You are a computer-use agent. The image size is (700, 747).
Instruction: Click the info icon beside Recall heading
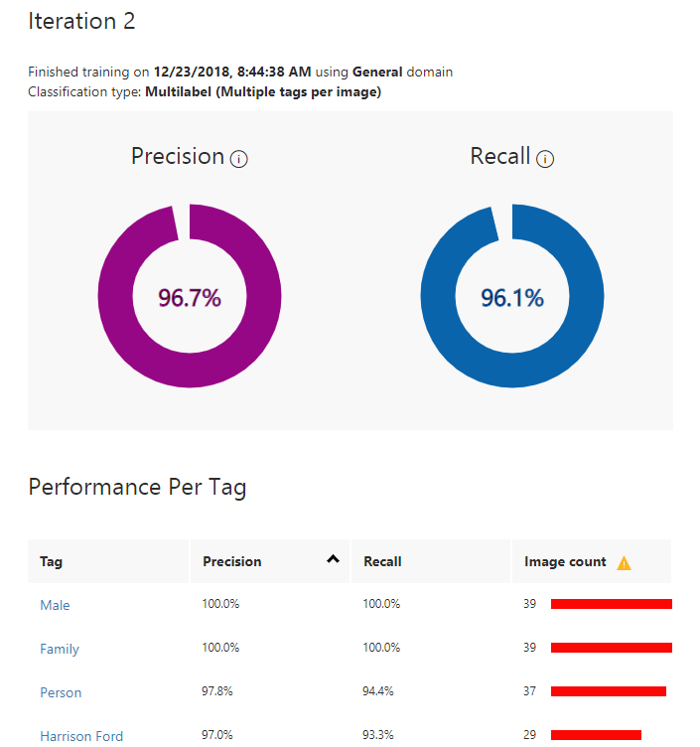tap(545, 159)
